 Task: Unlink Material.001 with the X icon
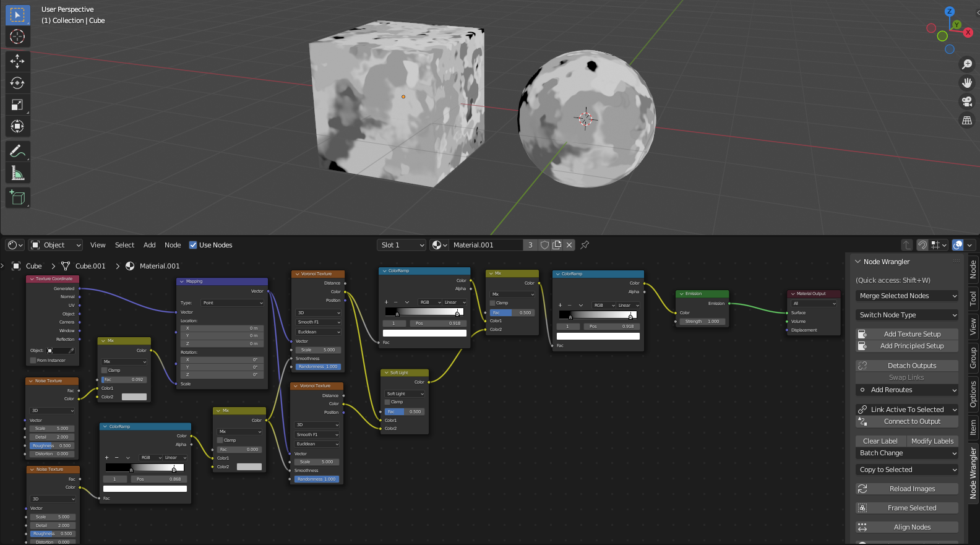tap(569, 245)
